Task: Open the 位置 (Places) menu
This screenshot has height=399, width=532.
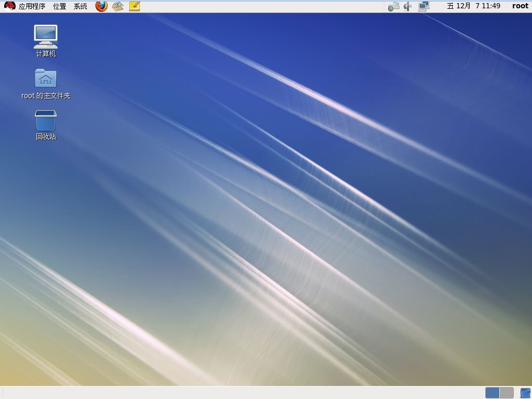Action: [x=60, y=6]
